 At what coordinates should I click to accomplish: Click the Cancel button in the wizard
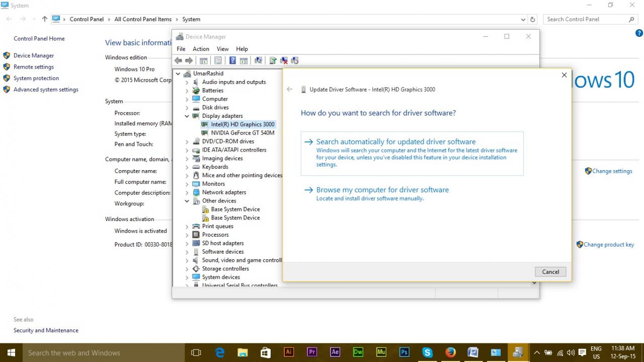coord(550,271)
